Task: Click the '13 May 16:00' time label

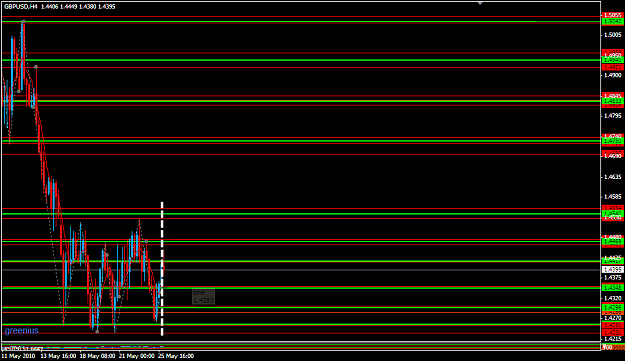Action: click(58, 356)
